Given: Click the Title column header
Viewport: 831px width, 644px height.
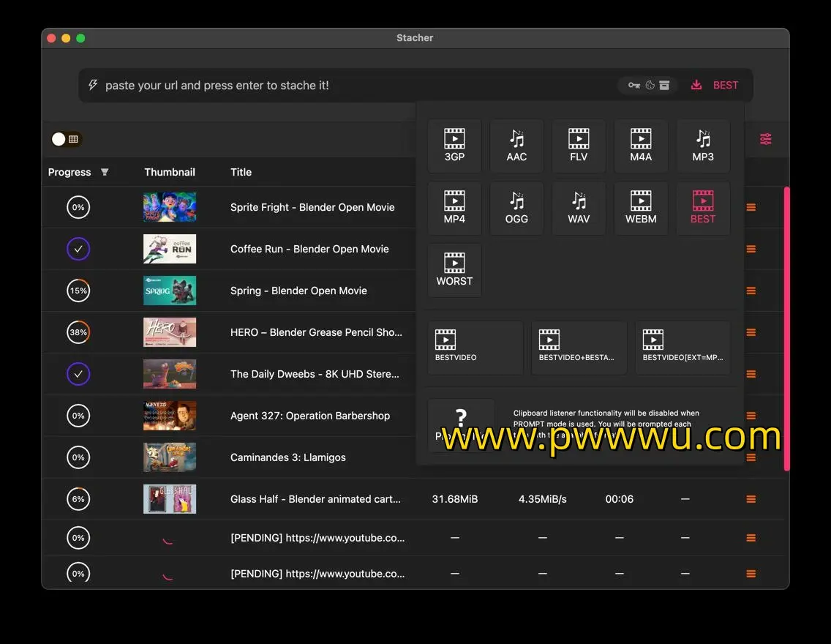Looking at the screenshot, I should coord(241,173).
